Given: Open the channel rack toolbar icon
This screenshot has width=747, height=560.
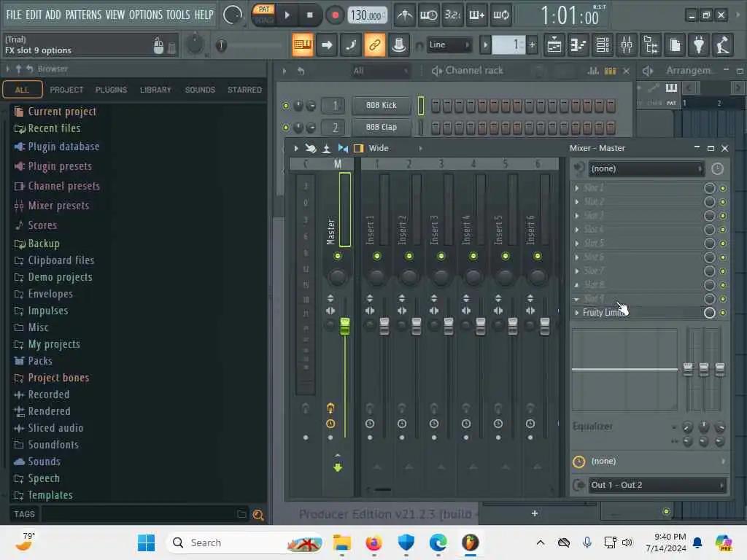Looking at the screenshot, I should pos(603,45).
